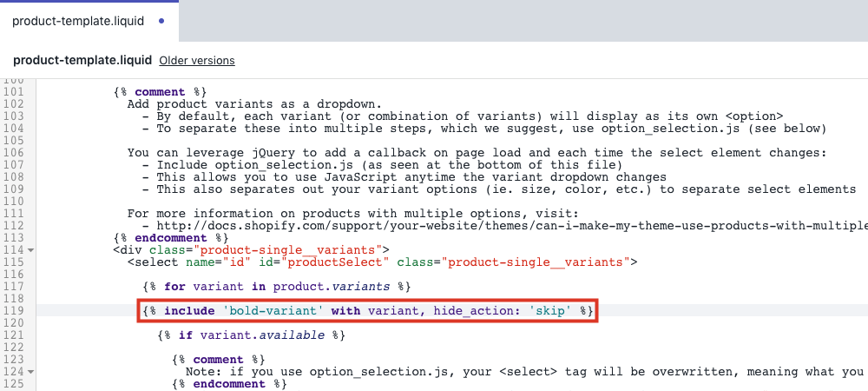Viewport: 868px width, 391px height.
Task: Click line number 117 in the gutter
Action: [13, 287]
